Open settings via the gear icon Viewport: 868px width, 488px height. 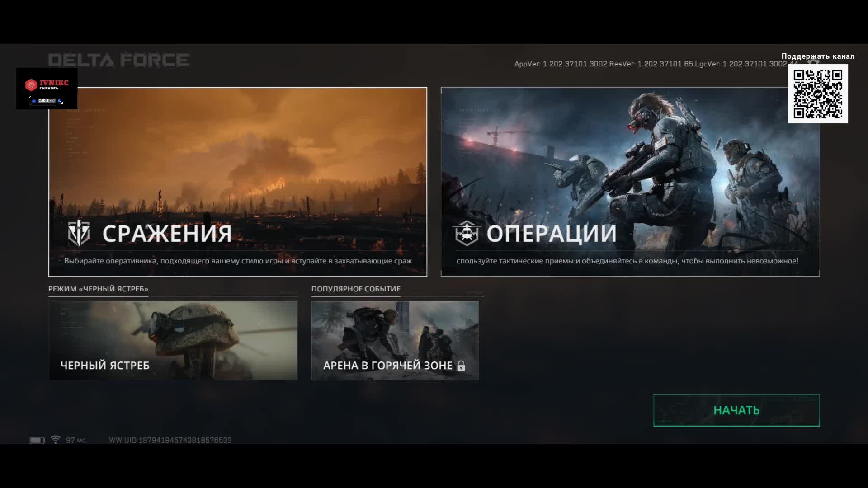coord(813,62)
